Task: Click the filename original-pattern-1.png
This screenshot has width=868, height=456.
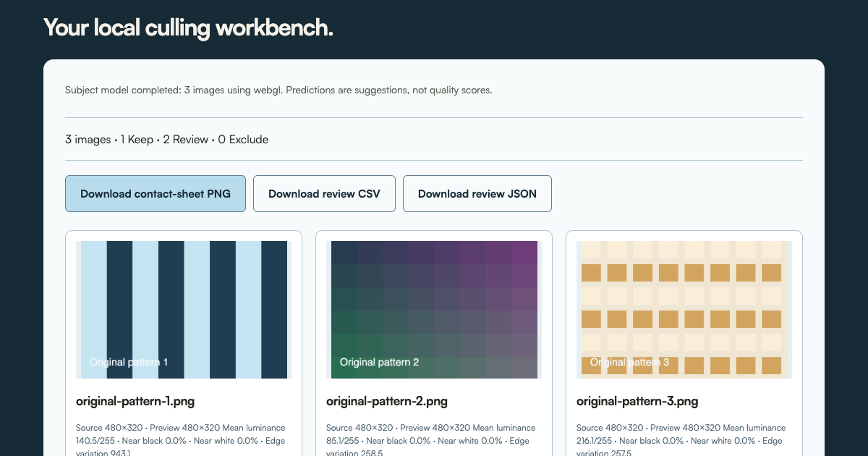Action: (x=135, y=401)
